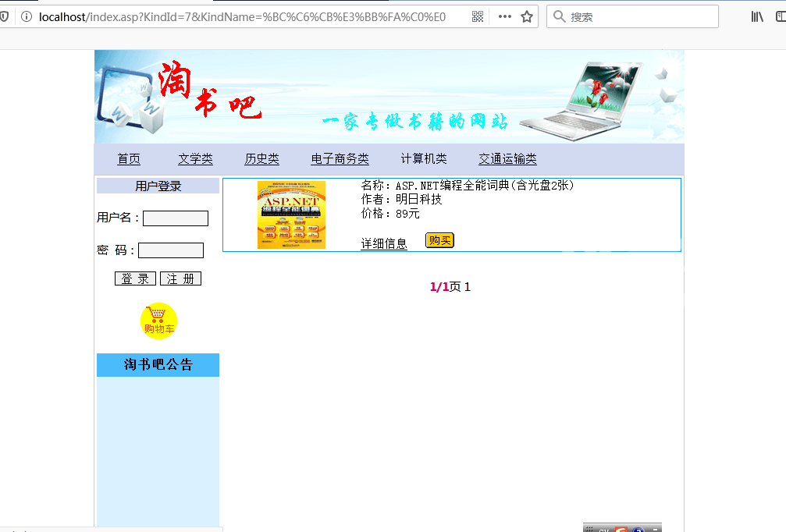Focus the 用户名 username input field
The height and width of the screenshot is (532, 786).
(176, 218)
